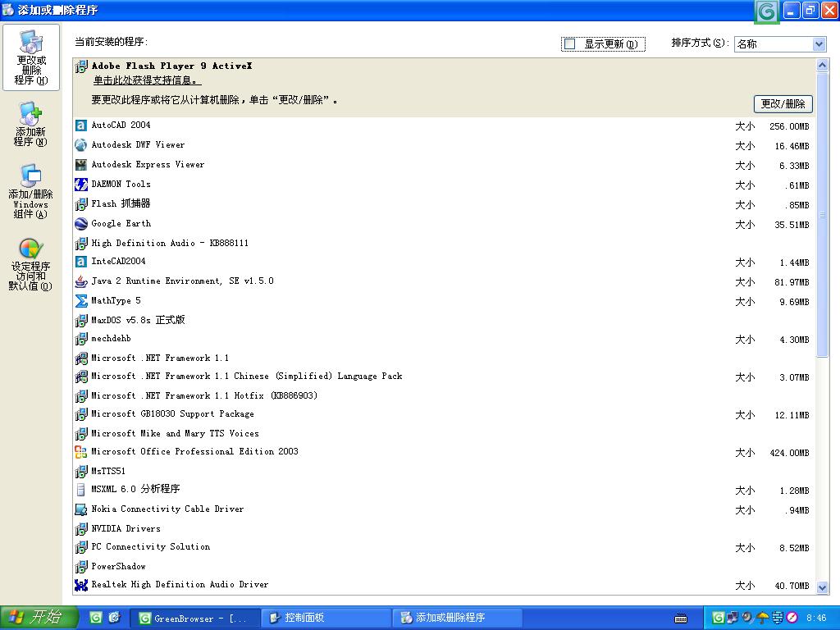Select the Realtek High Definition Audio Driver icon
Screen dimensions: 840x630
pyautogui.click(x=81, y=585)
